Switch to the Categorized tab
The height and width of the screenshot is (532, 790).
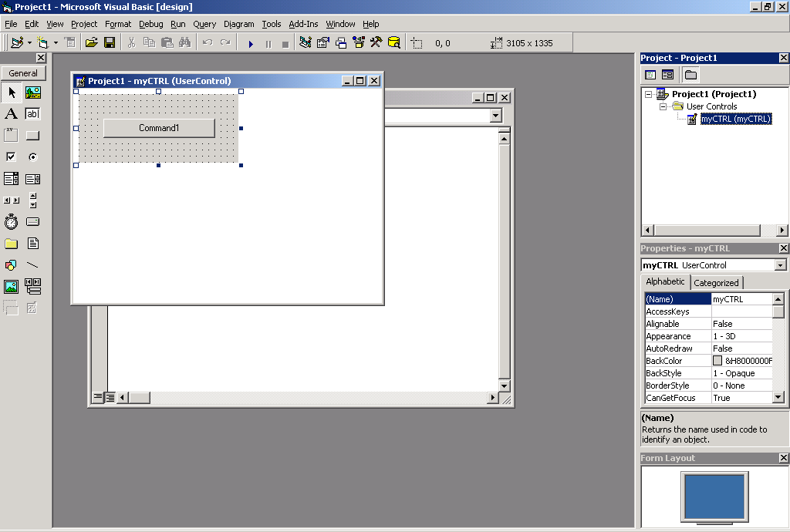tap(716, 283)
